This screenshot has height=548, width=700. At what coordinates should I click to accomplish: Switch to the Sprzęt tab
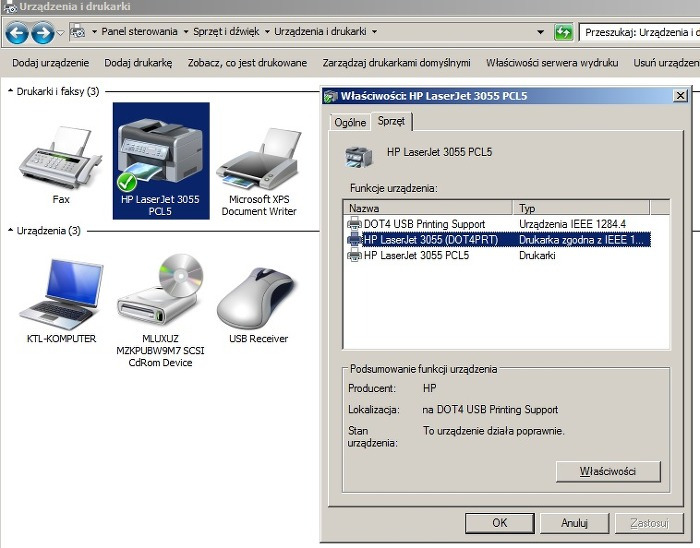pyautogui.click(x=391, y=121)
